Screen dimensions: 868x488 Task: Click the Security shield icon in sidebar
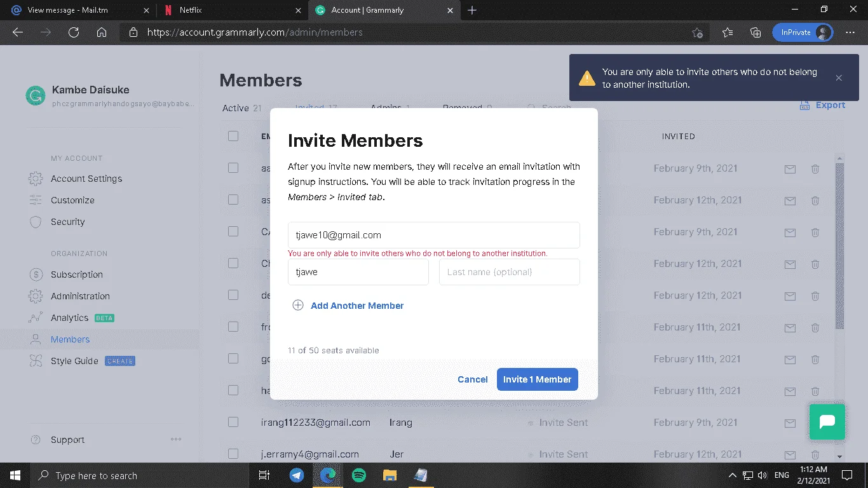(x=36, y=222)
